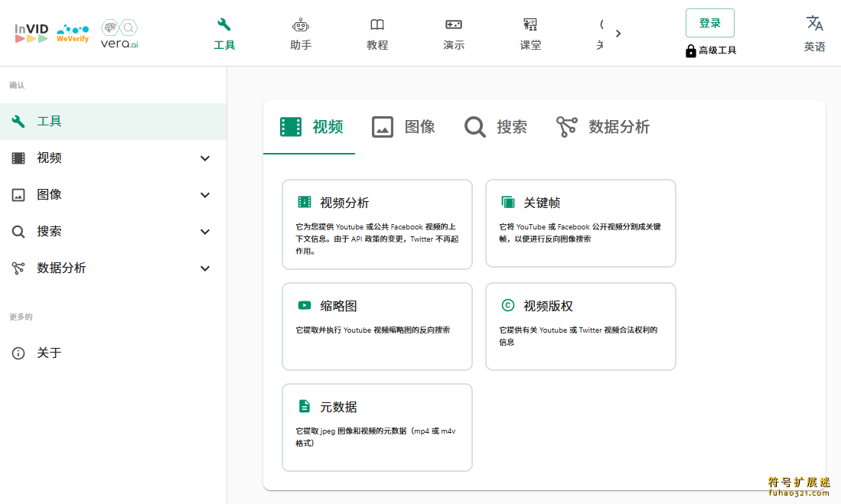Expand the 视频 sidebar section chevron
The width and height of the screenshot is (841, 504).
pyautogui.click(x=205, y=158)
